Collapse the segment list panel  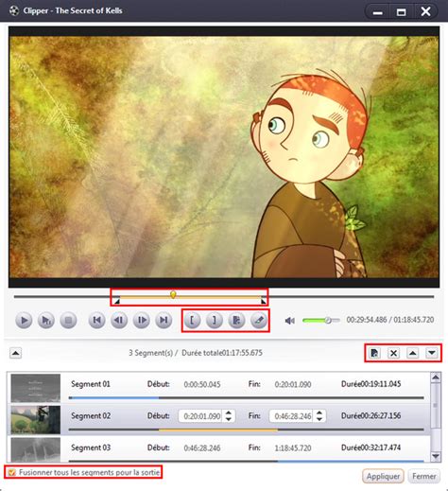coord(15,353)
